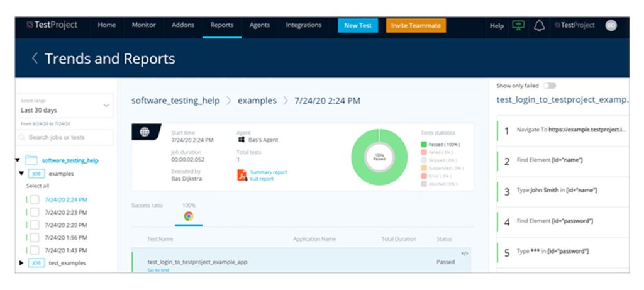Collapse the examples job node

coord(21,174)
